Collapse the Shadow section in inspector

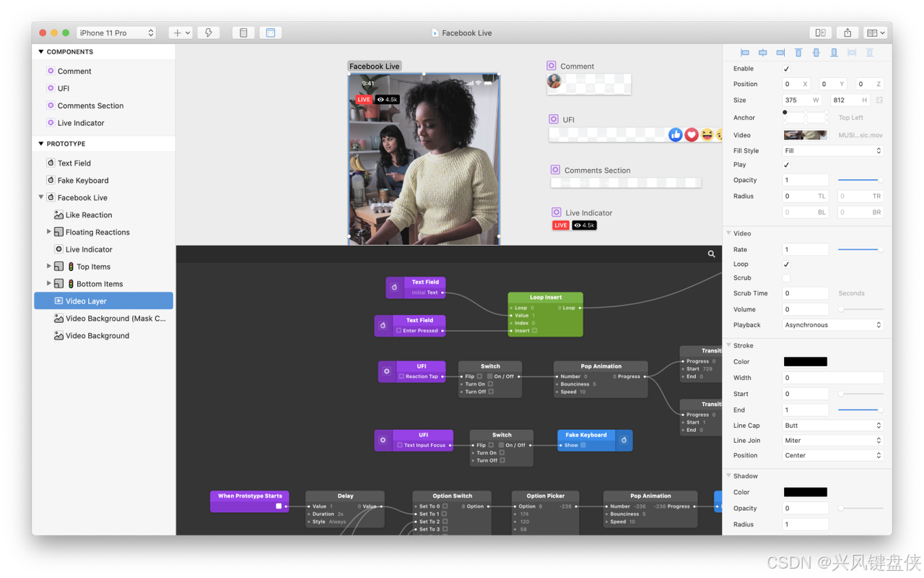[729, 476]
